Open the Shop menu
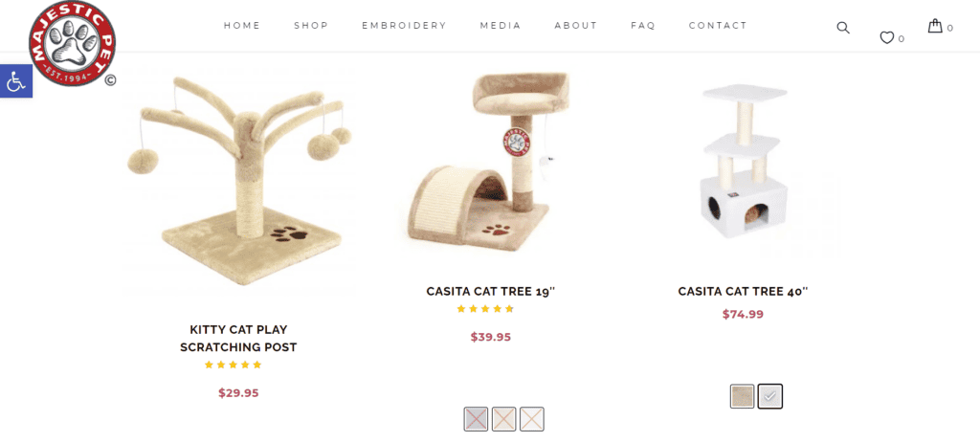This screenshot has width=980, height=443. point(311,26)
